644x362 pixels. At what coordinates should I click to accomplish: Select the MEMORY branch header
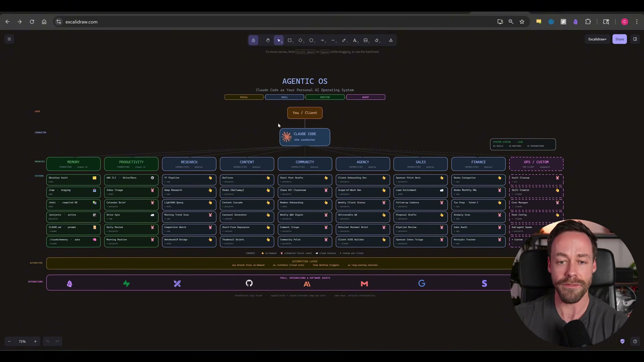coord(73,164)
